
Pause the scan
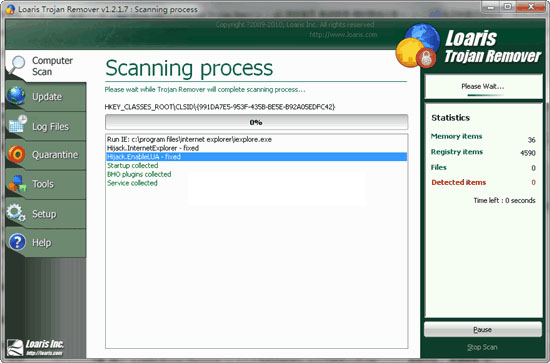click(x=483, y=330)
